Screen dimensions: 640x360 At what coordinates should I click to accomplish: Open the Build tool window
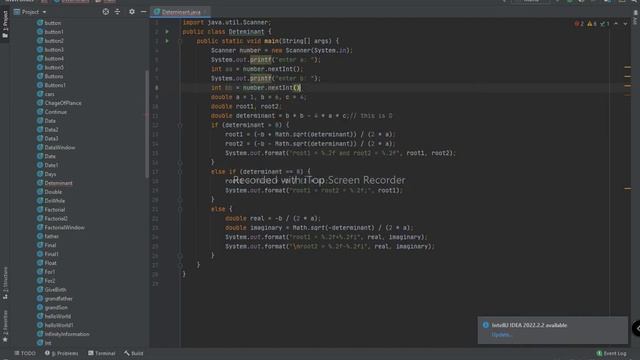click(133, 353)
